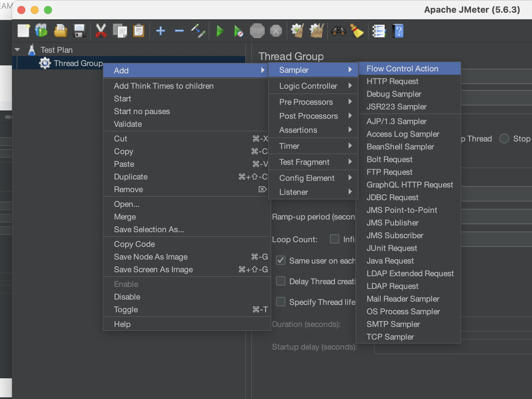Expand the Assertions submenu
The width and height of the screenshot is (532, 399).
click(x=313, y=130)
